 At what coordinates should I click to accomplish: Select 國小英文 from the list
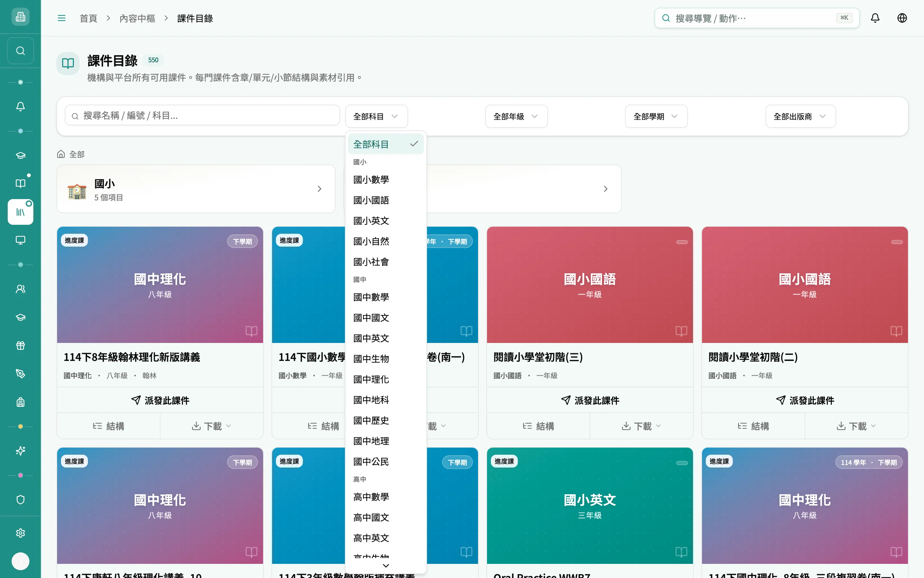pyautogui.click(x=386, y=221)
